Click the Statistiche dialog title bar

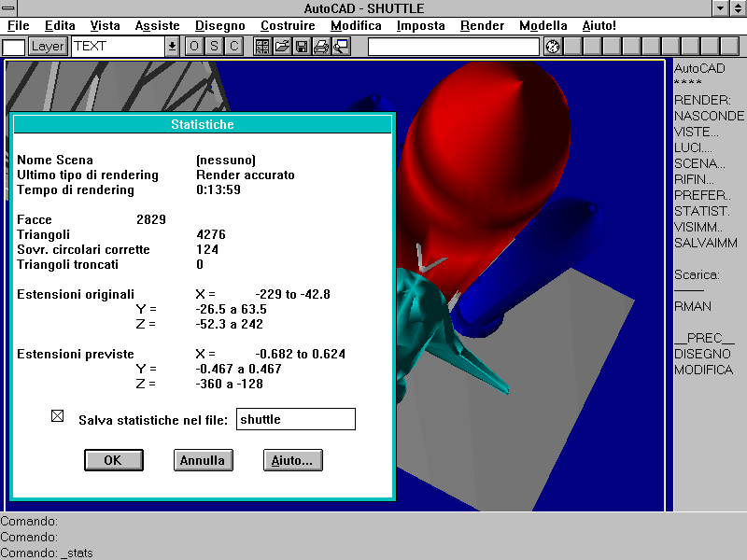pos(203,124)
